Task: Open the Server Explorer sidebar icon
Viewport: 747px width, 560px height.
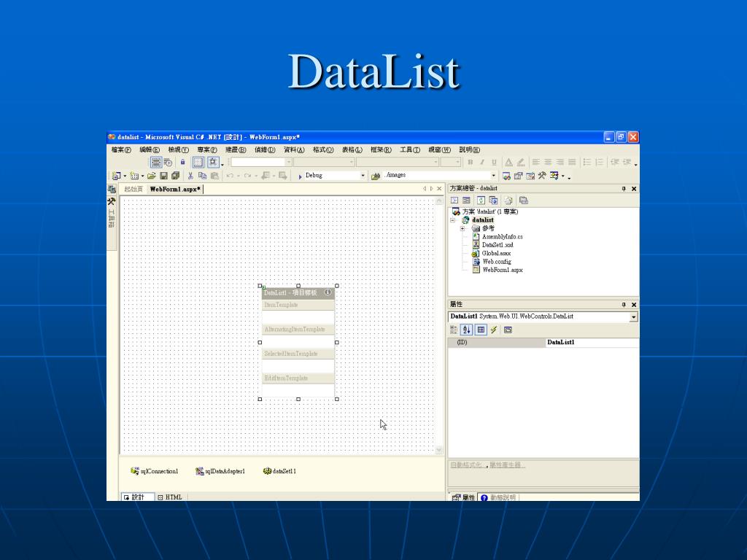Action: 112,189
